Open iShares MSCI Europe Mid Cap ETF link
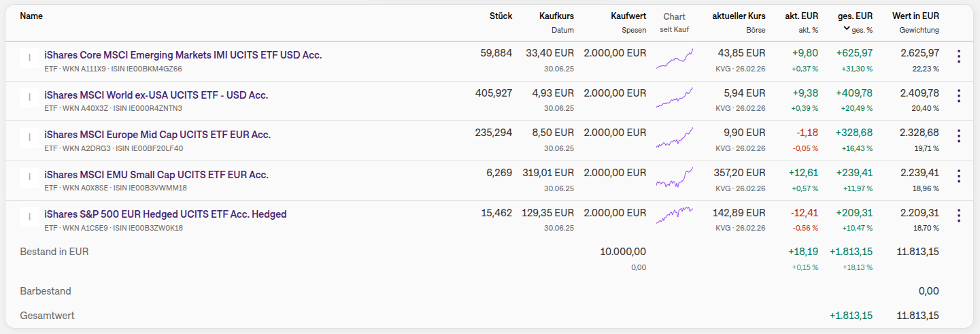Image resolution: width=980 pixels, height=334 pixels. (157, 135)
